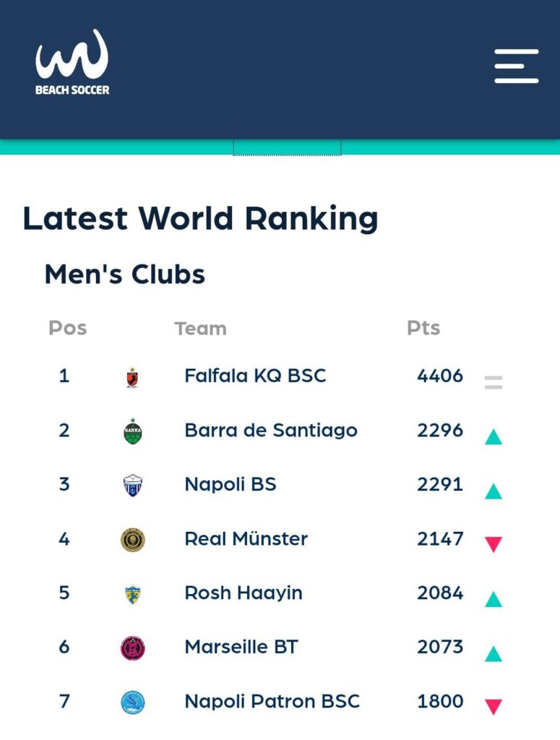Click the Rosh Haayin club crest
This screenshot has height=740, width=560.
click(132, 594)
